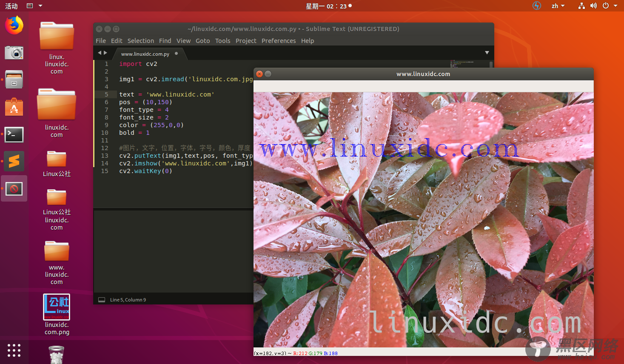Open the app menu dropdown next to 活动
Viewport: 624px width, 364px height.
click(34, 6)
